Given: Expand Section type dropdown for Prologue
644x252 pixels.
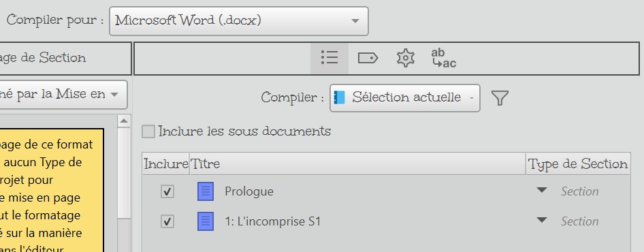Looking at the screenshot, I should (542, 190).
